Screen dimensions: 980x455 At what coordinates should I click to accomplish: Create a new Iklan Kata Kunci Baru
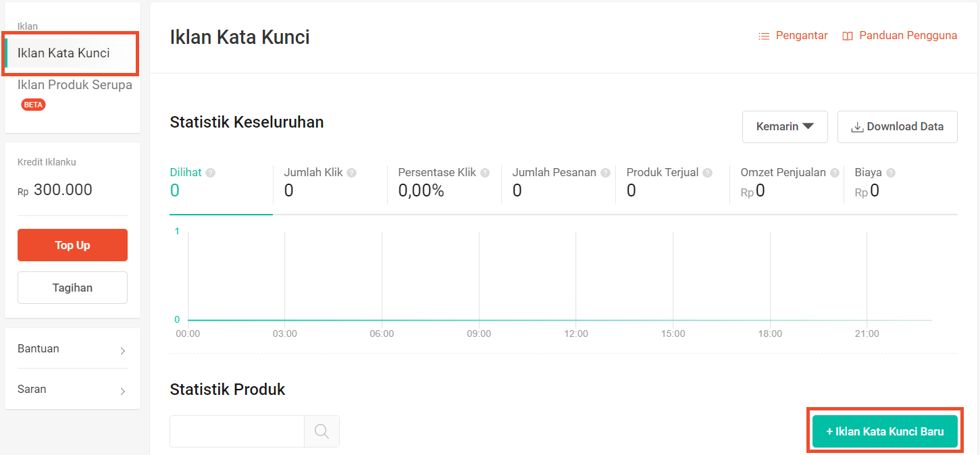click(884, 431)
